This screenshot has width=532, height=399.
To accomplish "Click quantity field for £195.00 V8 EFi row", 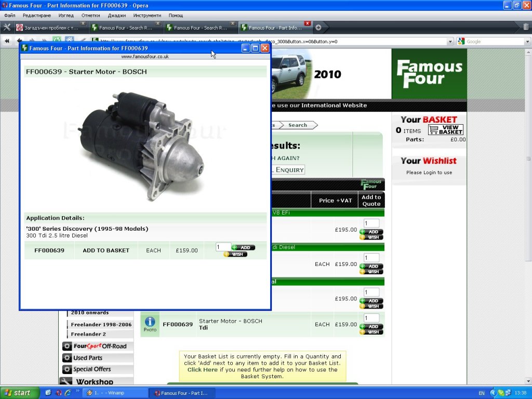I will point(371,223).
